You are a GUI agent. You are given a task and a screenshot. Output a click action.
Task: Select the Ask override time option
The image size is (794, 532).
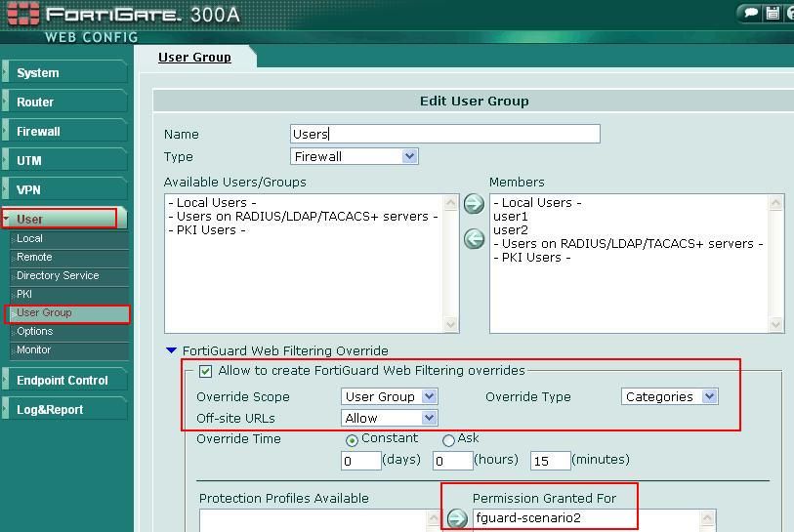click(x=449, y=440)
